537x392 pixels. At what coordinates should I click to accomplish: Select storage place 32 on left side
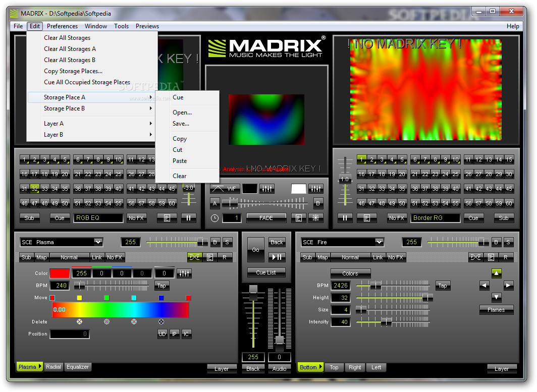tap(35, 189)
